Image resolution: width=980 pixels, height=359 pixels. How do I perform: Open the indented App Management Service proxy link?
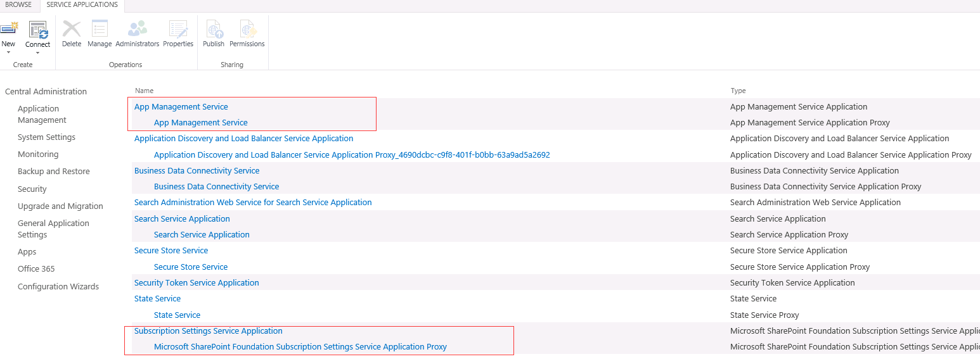point(201,122)
